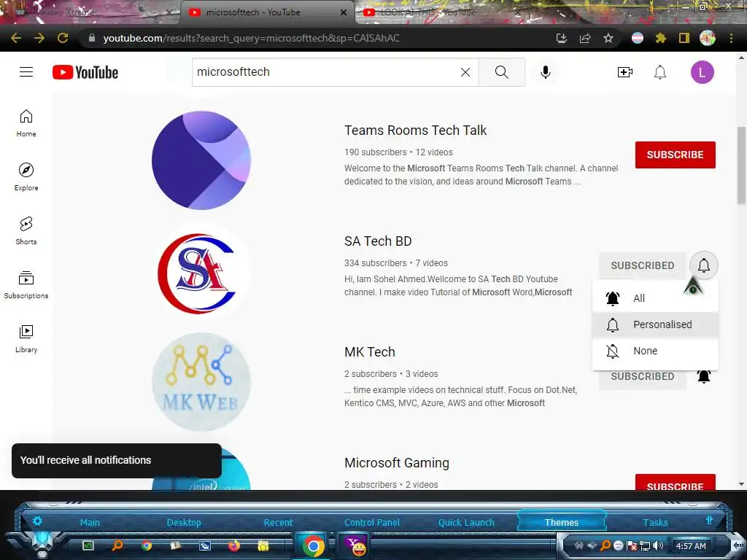Click MK Tech channel avatar
Screen dimensions: 747x560
[201, 382]
